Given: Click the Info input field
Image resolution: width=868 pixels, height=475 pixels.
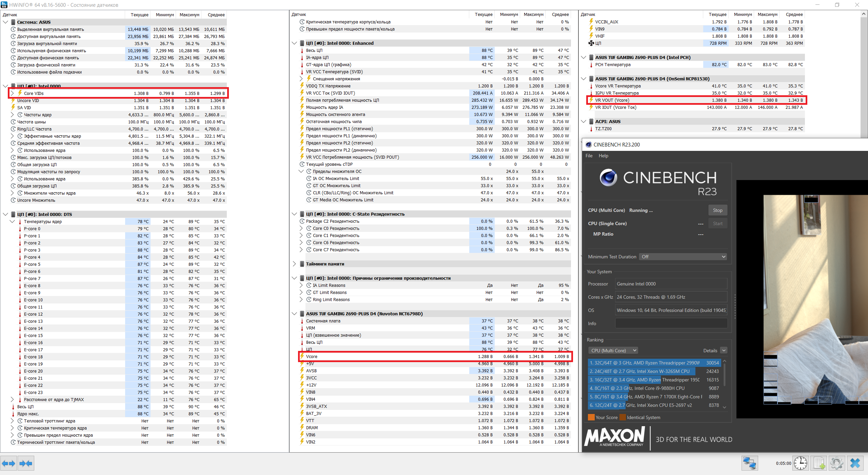Looking at the screenshot, I should pos(671,323).
